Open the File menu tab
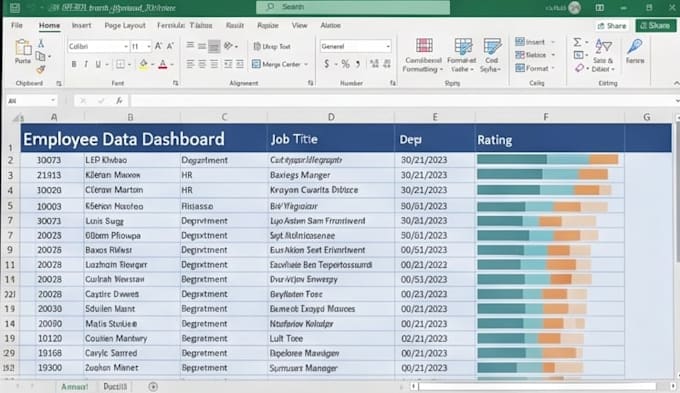This screenshot has height=393, width=680. [17, 25]
